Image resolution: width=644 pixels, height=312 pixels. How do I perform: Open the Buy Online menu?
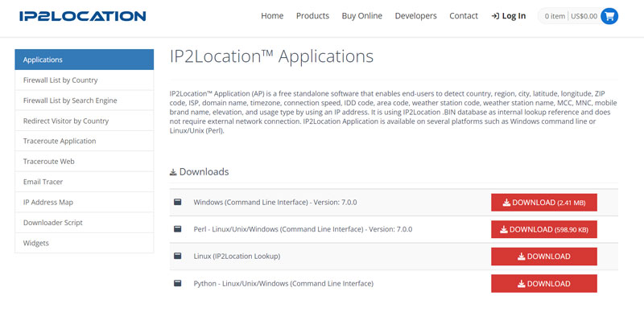(x=361, y=16)
